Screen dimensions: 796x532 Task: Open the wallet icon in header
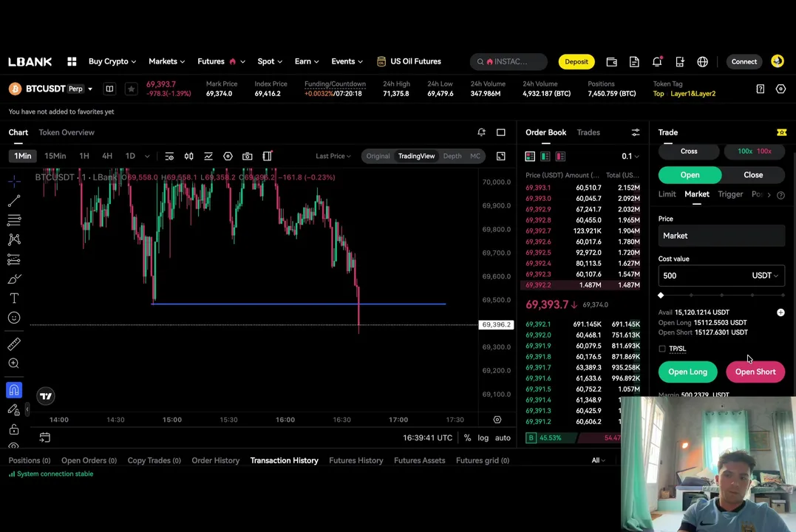[612, 62]
